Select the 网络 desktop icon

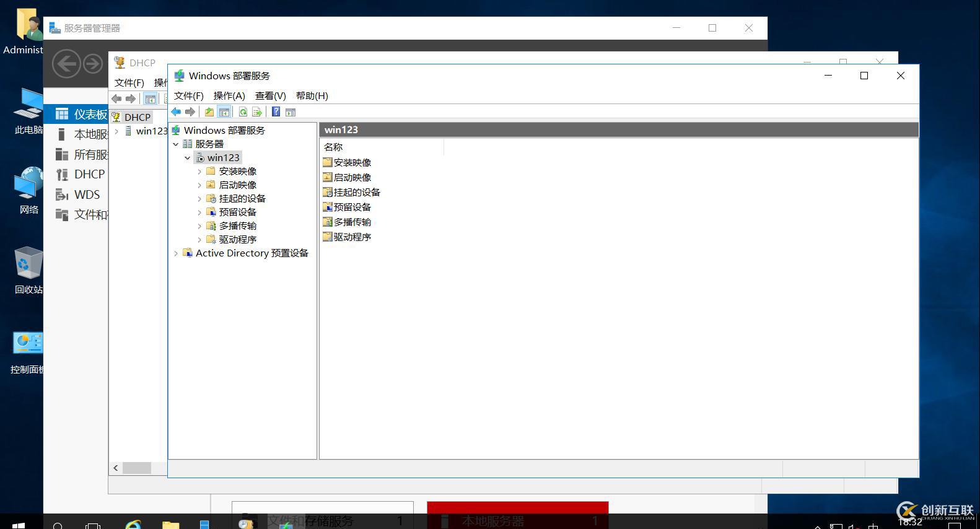[x=28, y=191]
